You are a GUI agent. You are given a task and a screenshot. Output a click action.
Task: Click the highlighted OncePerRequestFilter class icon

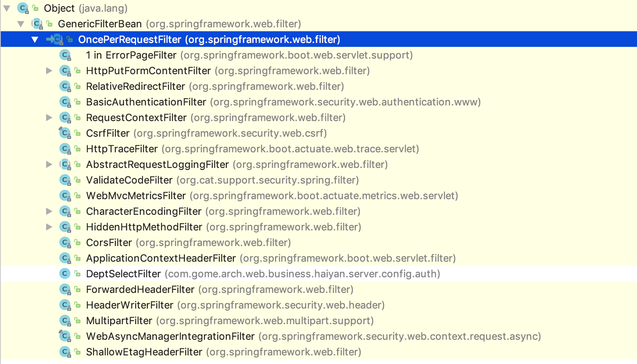pyautogui.click(x=57, y=39)
